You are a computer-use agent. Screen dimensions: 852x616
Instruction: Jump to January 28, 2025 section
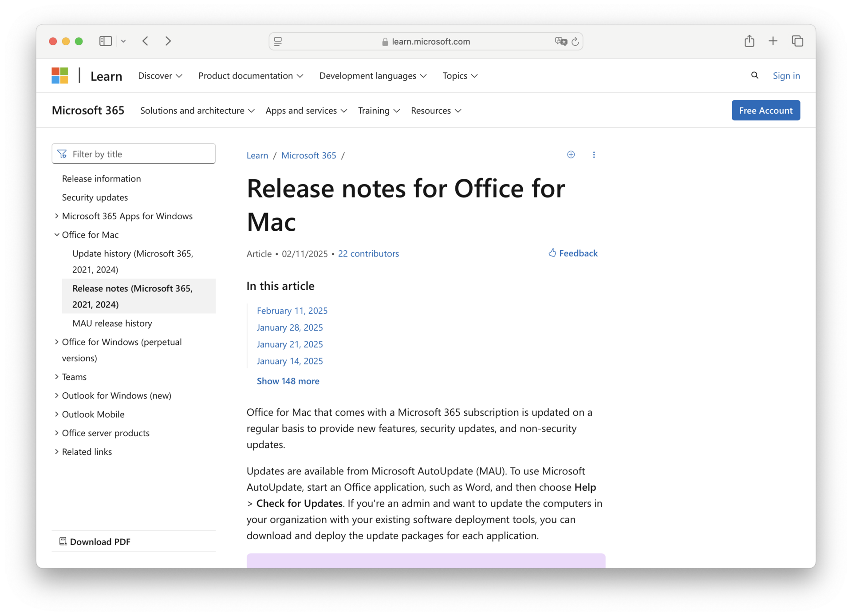click(x=290, y=328)
